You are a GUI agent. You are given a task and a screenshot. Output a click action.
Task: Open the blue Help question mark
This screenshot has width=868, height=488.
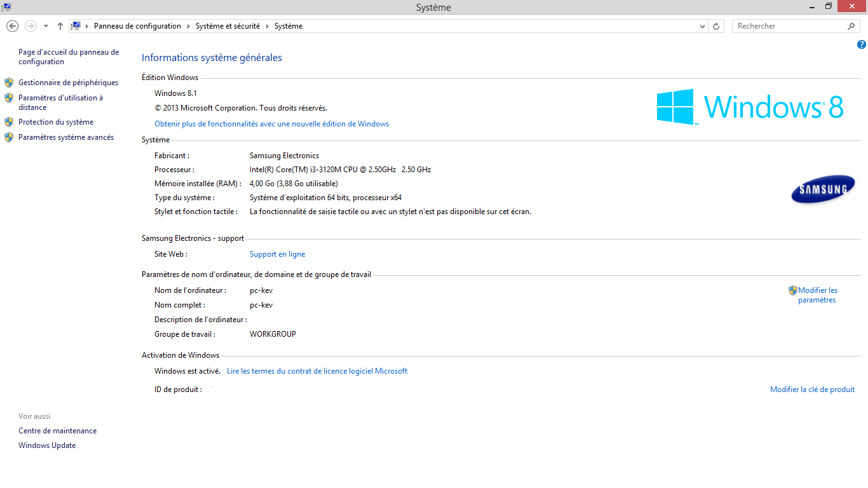[861, 44]
